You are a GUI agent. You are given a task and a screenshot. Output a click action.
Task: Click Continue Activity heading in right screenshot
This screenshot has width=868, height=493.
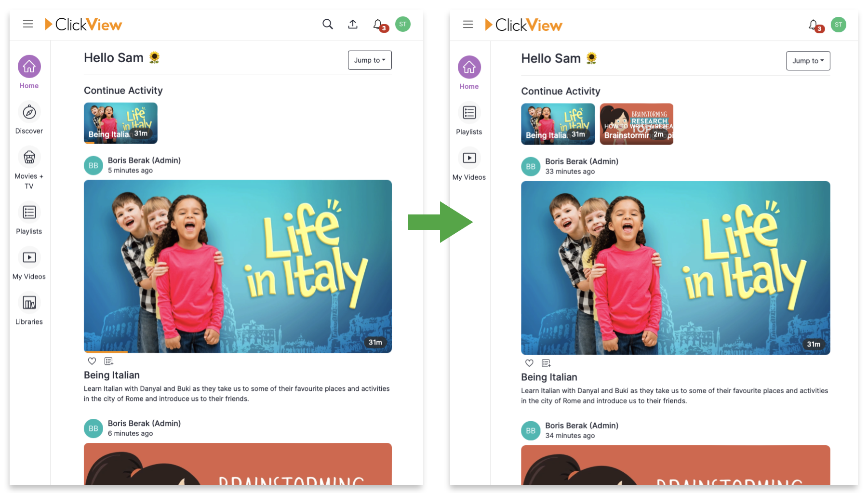click(561, 91)
